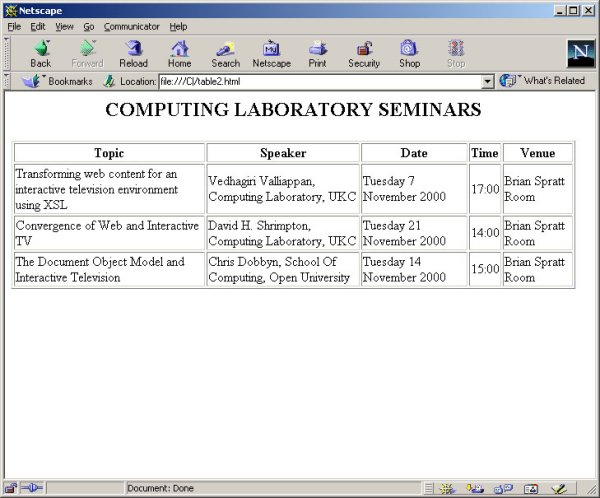This screenshot has height=498, width=600.
Task: Maximize the Netscape window
Action: (x=574, y=11)
